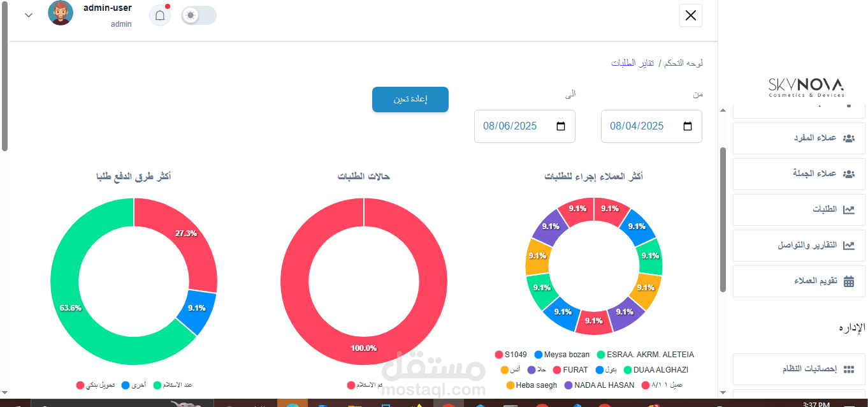Viewport: 868px width, 407px height.
Task: Expand the chevron left of admin-user
Action: click(28, 15)
